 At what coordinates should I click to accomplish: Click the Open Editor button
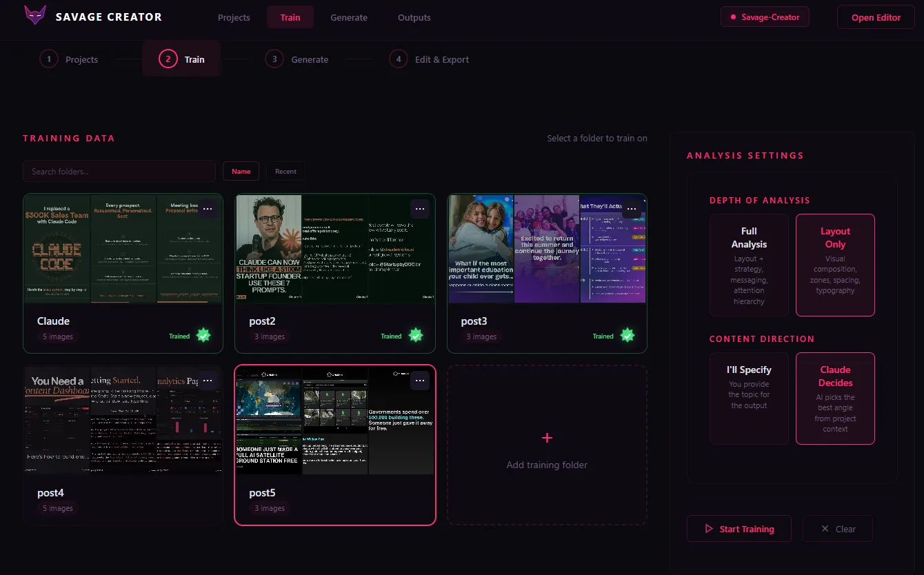(x=876, y=17)
